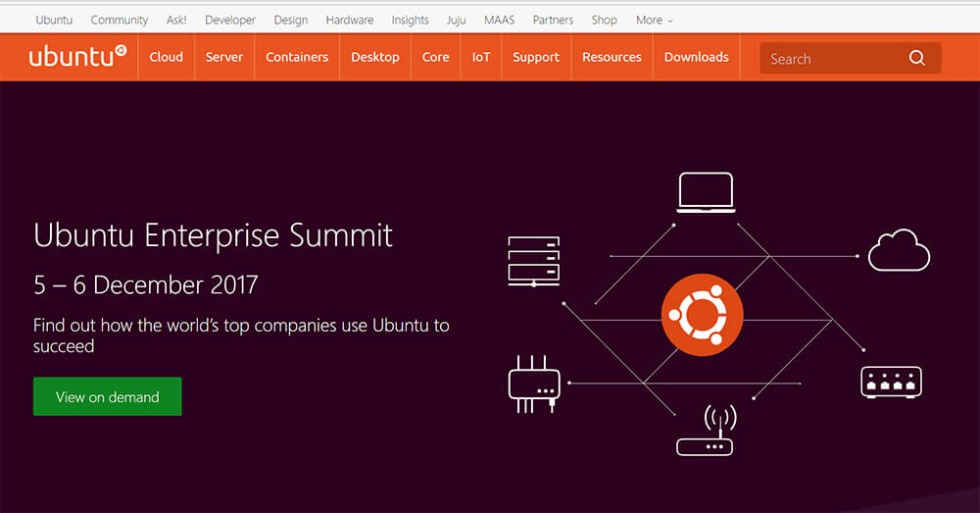Follow the Juju link

coord(457,20)
